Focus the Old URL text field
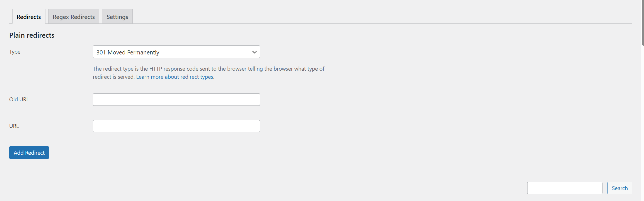This screenshot has width=644, height=201. pyautogui.click(x=176, y=100)
